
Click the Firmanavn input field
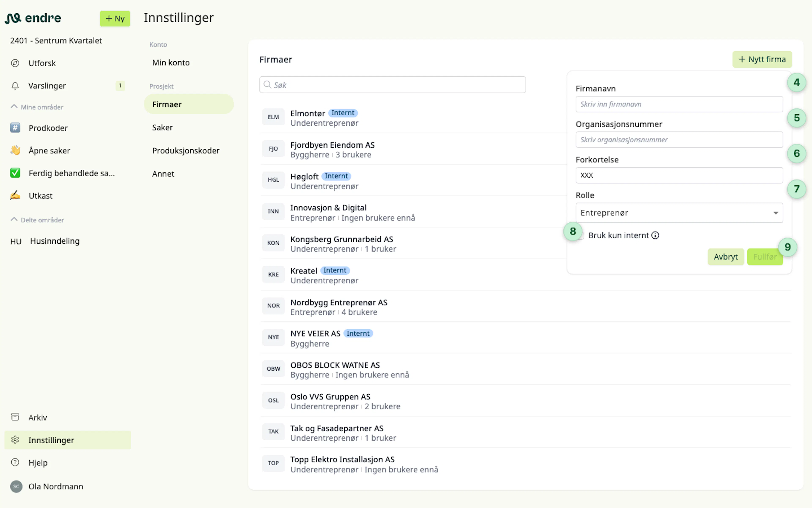click(679, 104)
